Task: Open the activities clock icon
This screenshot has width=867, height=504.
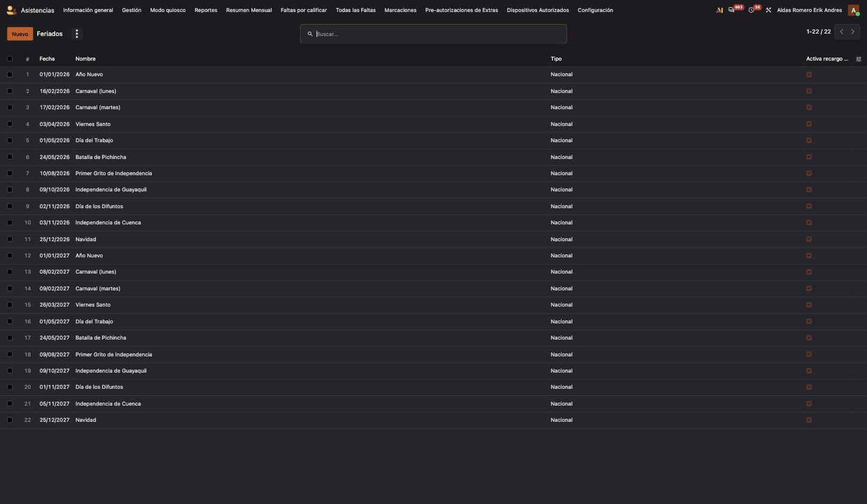Action: click(x=751, y=10)
